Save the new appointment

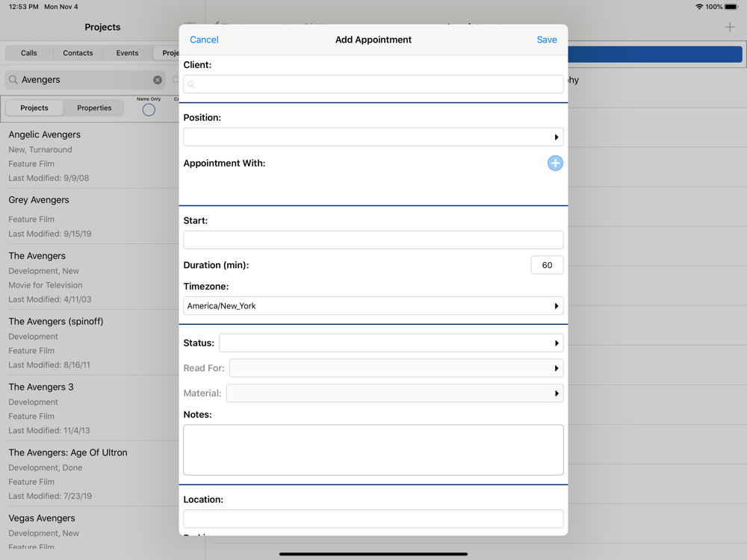pos(546,40)
